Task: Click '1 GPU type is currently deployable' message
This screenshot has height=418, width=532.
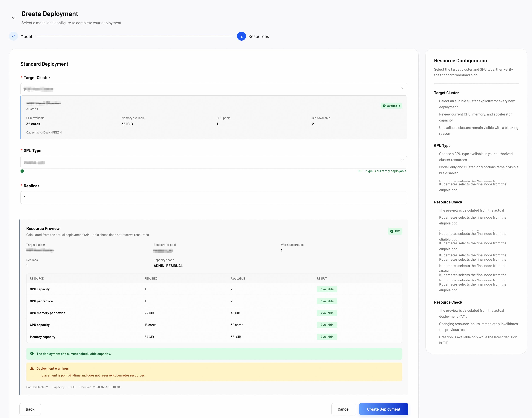Action: tap(382, 171)
